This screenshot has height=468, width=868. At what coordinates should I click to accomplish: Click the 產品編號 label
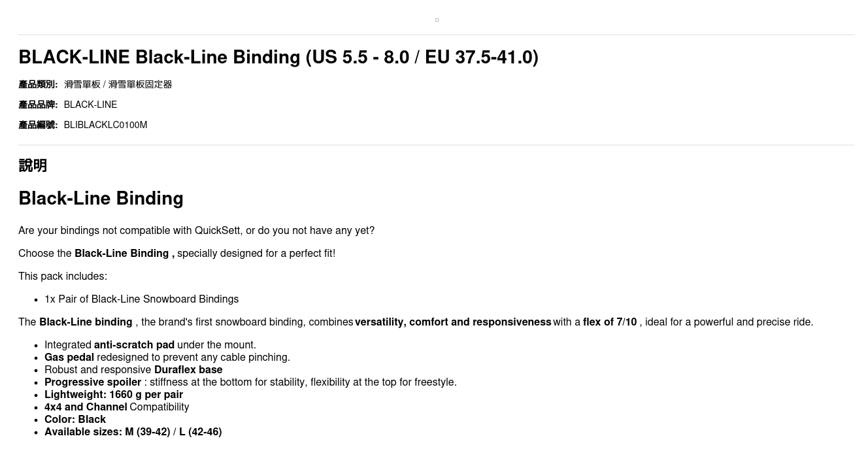click(x=38, y=125)
